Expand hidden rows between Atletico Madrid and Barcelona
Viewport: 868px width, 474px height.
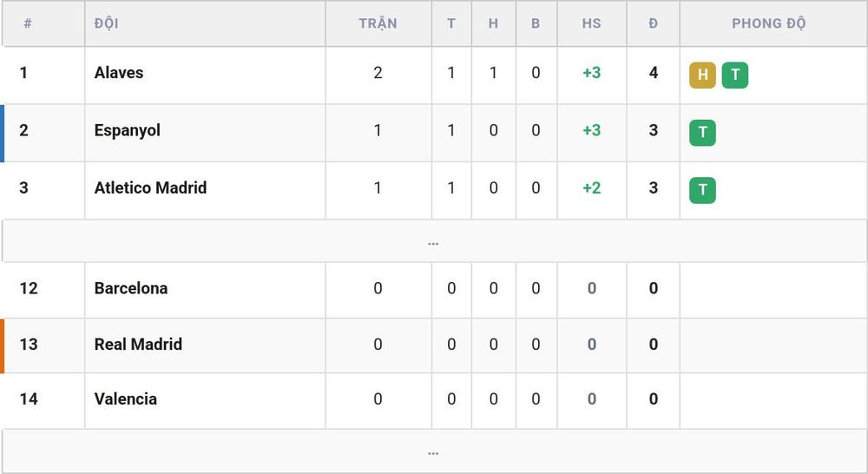point(434,240)
